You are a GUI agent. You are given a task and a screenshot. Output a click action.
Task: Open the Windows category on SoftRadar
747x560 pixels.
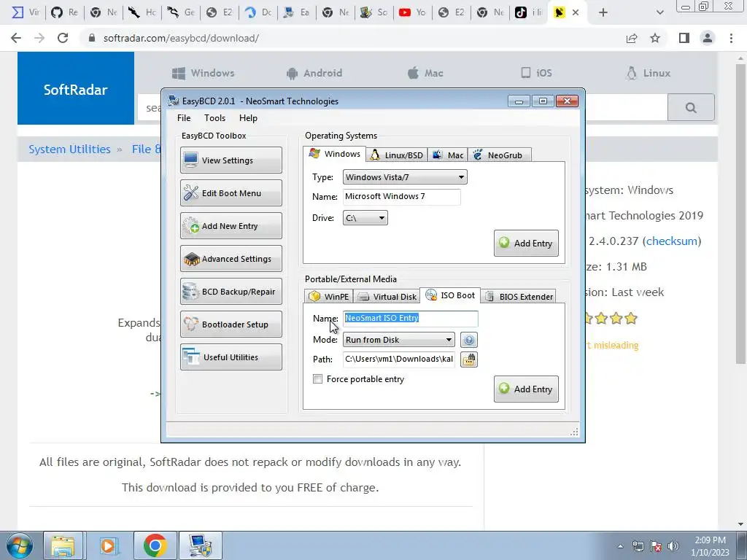[x=204, y=73]
